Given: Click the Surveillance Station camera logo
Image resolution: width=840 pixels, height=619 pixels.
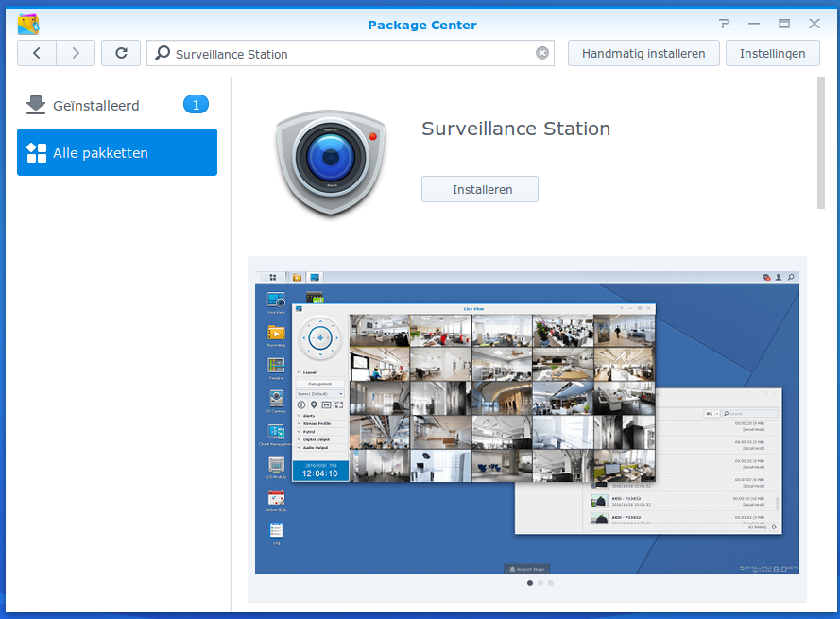Looking at the screenshot, I should pos(331,163).
